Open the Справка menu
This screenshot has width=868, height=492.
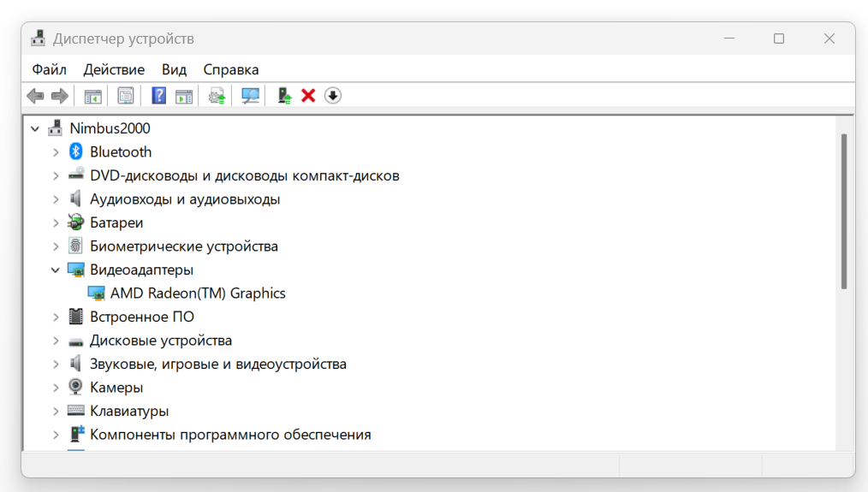[231, 69]
